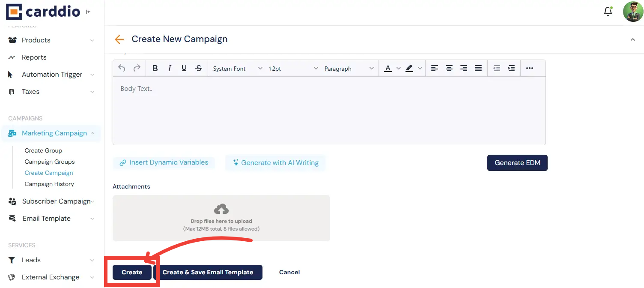Center align the body text
The height and width of the screenshot is (288, 644).
point(449,68)
